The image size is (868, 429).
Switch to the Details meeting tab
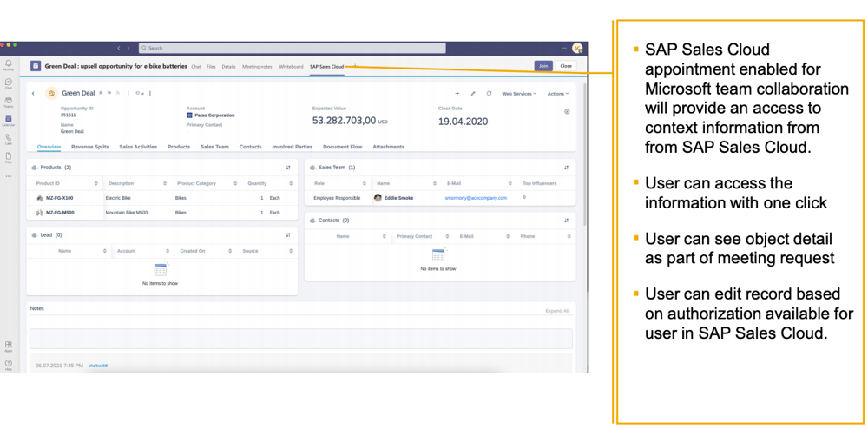click(x=228, y=66)
